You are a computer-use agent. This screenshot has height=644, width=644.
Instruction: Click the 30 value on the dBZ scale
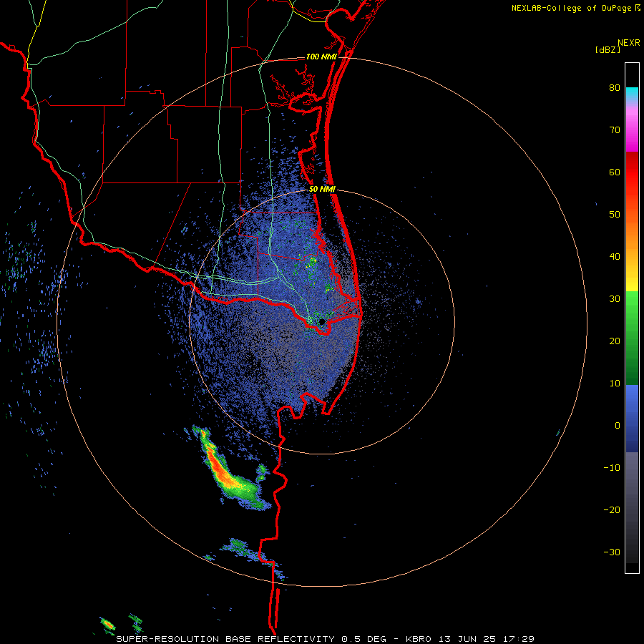click(x=615, y=299)
